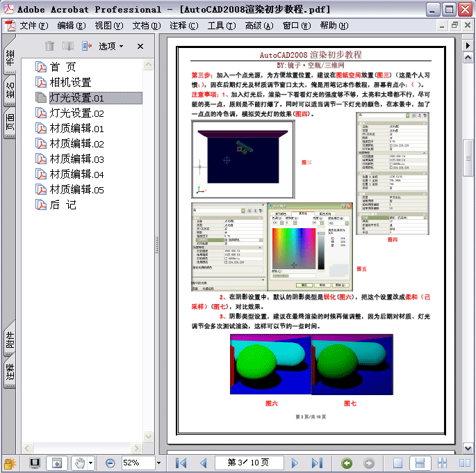
Task: Switch to the 注释 comments side tab
Action: (10, 372)
